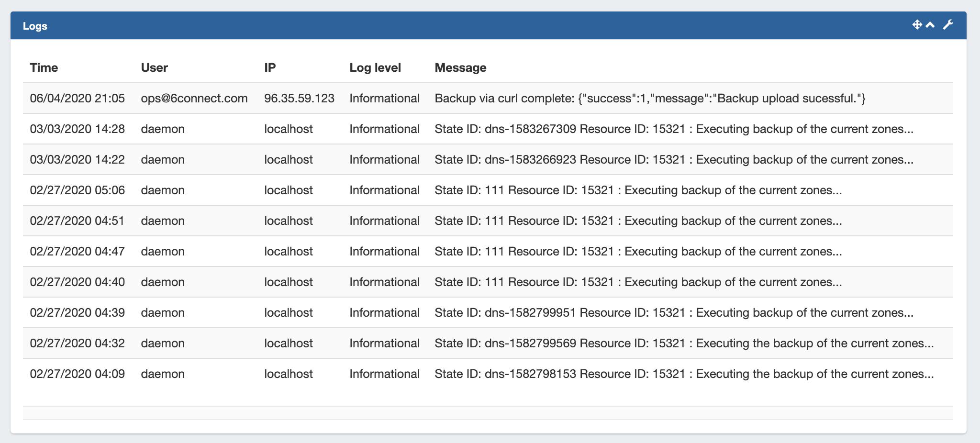Click the log entry dated 03/03/2020 14:28
980x443 pixels.
click(77, 129)
